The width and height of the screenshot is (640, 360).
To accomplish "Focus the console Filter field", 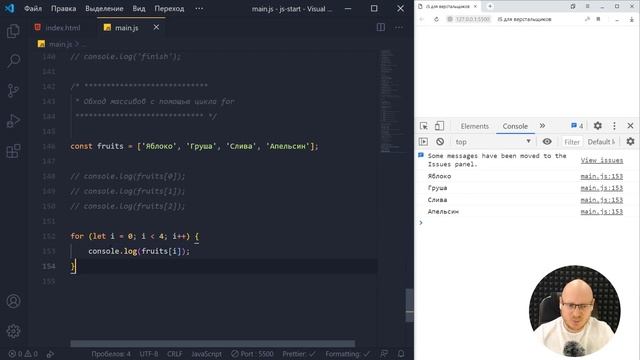I will point(571,142).
